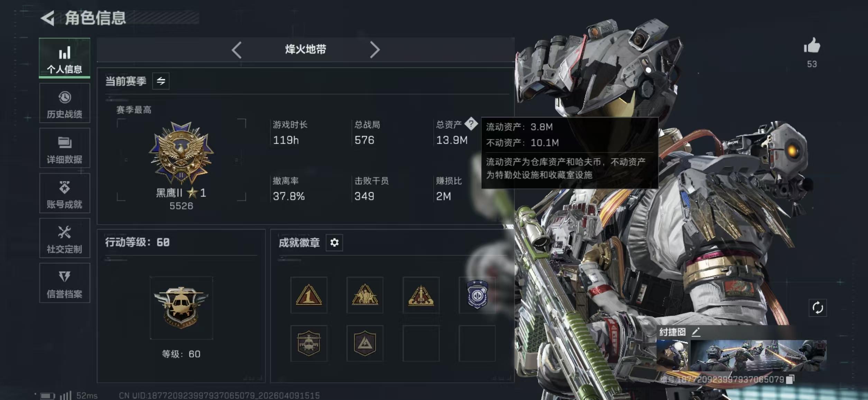868x400 pixels.
Task: Open 详细数据 in the sidebar
Action: (x=65, y=148)
